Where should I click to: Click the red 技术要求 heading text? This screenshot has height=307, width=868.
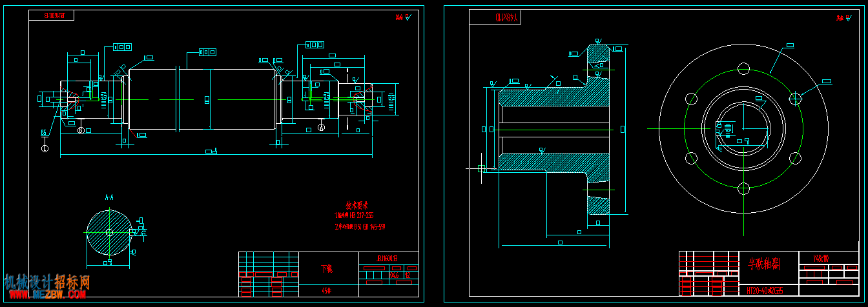356,205
